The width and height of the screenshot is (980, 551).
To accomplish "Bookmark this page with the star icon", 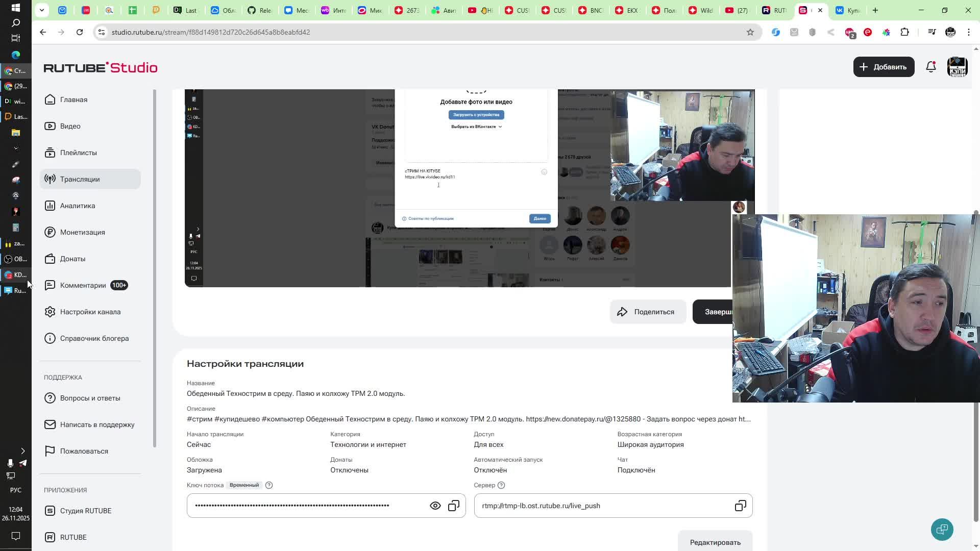I will pos(750,32).
